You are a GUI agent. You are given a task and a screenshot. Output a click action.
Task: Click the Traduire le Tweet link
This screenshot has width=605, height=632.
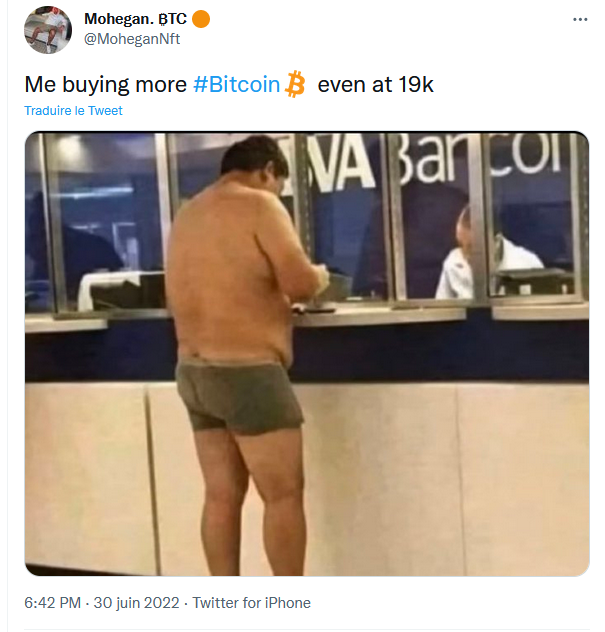click(x=74, y=111)
